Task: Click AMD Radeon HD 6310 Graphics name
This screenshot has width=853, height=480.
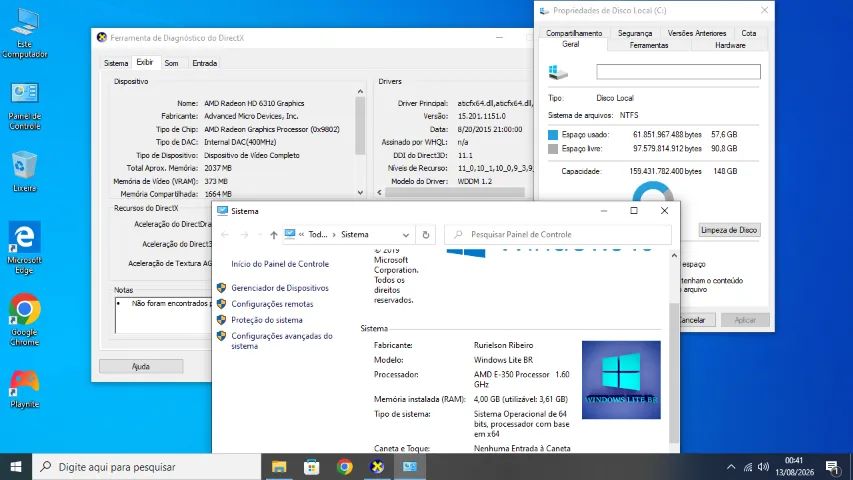Action: [x=254, y=103]
